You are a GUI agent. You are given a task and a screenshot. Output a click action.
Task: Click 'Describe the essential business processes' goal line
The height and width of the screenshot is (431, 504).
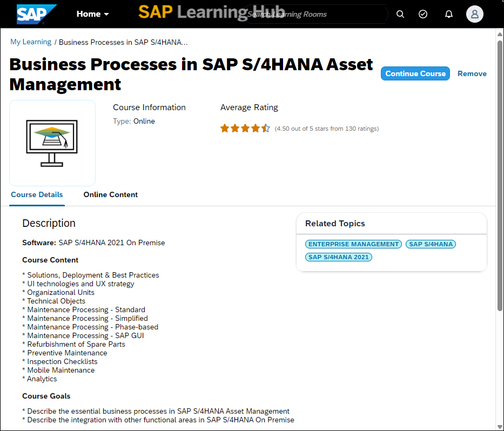click(x=156, y=411)
